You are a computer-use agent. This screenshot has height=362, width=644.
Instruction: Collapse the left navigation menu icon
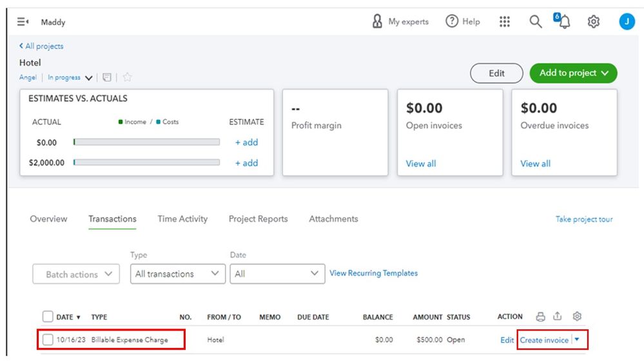pos(23,22)
